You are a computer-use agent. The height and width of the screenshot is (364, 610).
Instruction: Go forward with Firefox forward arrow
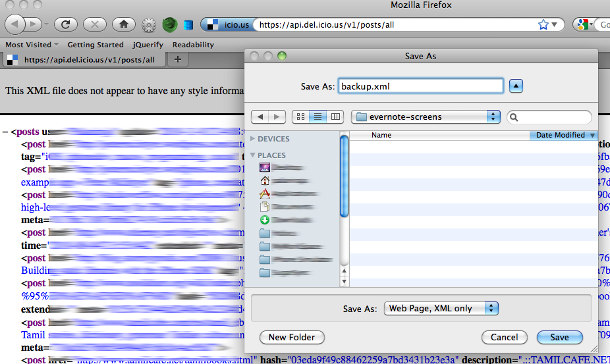(x=34, y=24)
